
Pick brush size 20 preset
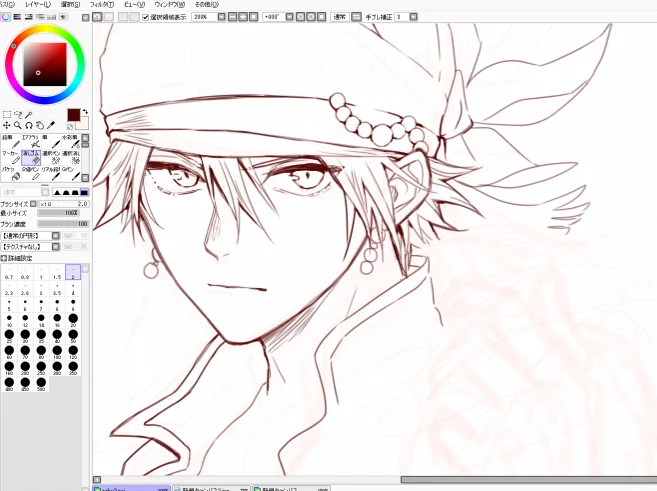pos(73,320)
